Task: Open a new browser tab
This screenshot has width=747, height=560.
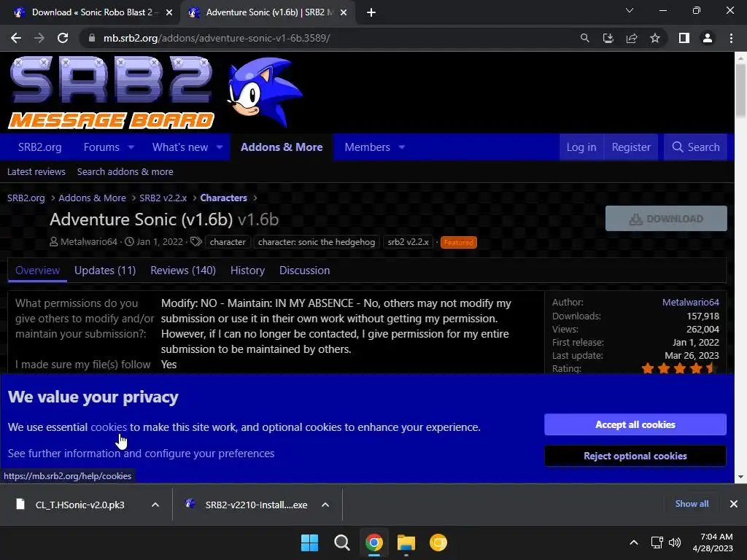Action: coord(371,12)
